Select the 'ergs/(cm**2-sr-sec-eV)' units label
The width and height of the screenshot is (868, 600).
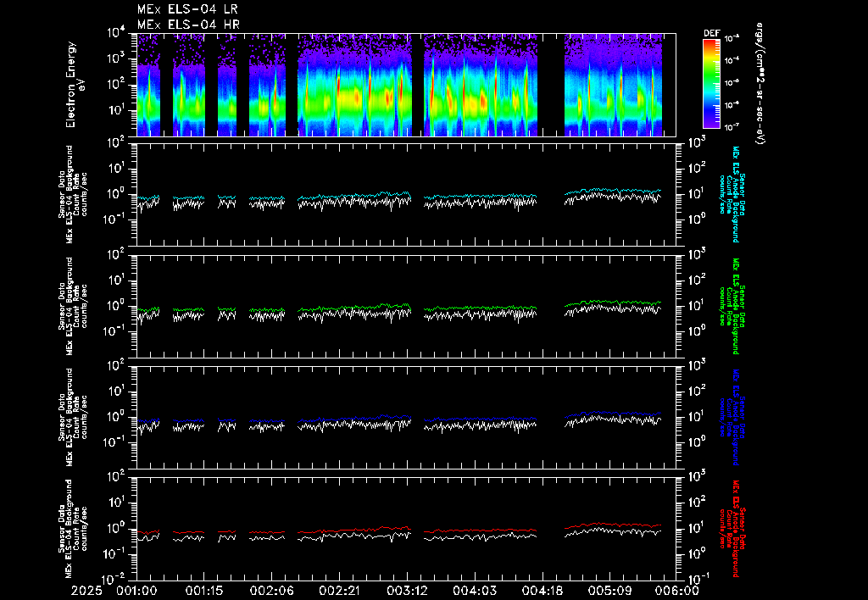tap(760, 84)
